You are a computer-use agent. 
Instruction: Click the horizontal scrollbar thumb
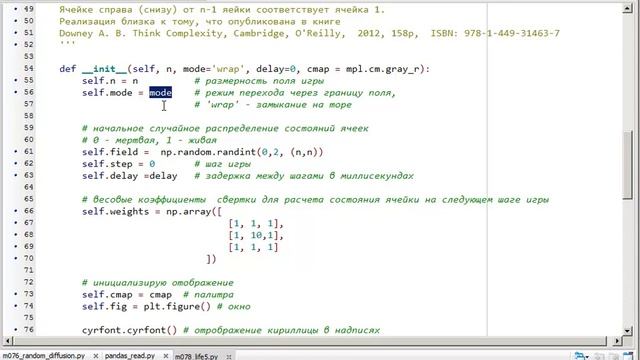pos(310,340)
